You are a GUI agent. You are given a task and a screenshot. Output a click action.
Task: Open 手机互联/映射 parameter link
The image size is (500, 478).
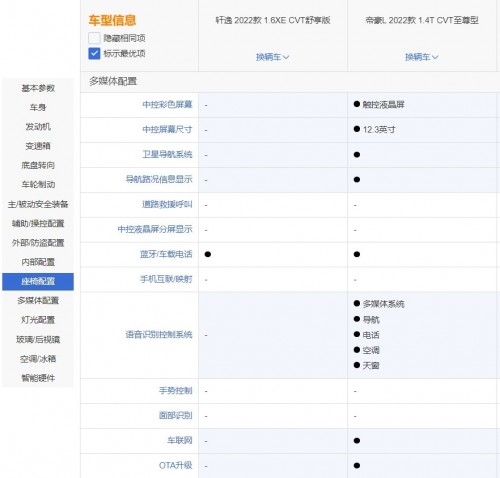[x=166, y=279]
